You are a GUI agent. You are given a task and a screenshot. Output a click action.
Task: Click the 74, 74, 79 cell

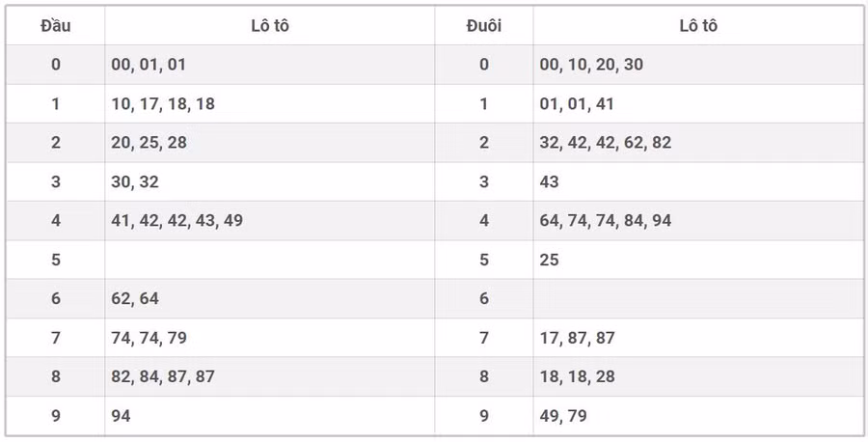click(149, 338)
